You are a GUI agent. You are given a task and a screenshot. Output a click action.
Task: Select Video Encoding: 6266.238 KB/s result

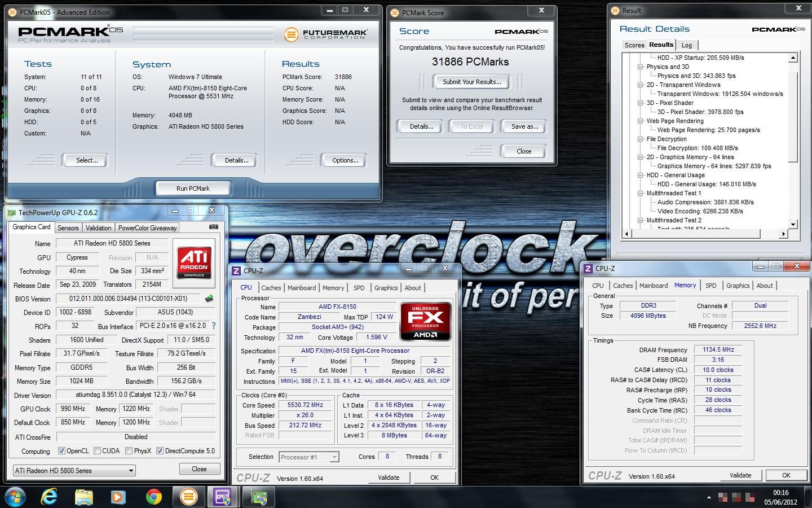(x=700, y=211)
